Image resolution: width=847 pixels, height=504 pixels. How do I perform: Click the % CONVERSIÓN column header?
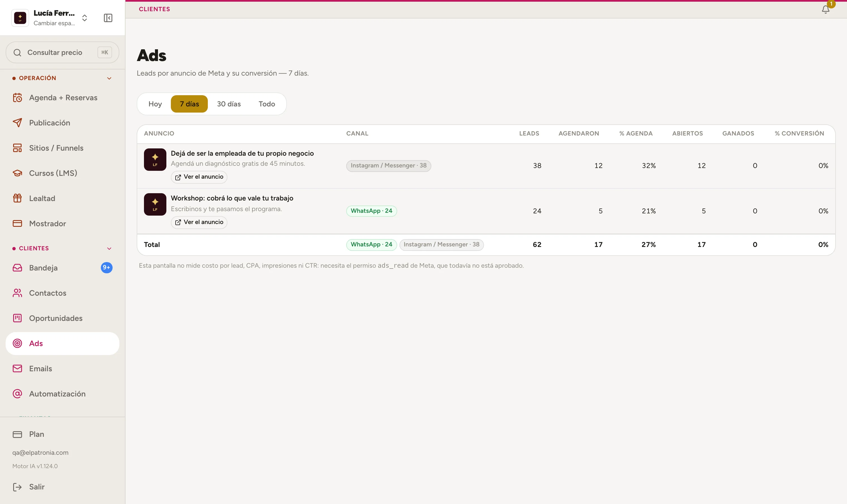(799, 134)
